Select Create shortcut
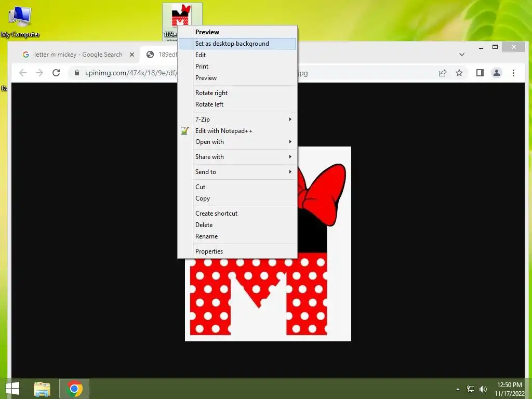This screenshot has height=399, width=532. (237, 214)
